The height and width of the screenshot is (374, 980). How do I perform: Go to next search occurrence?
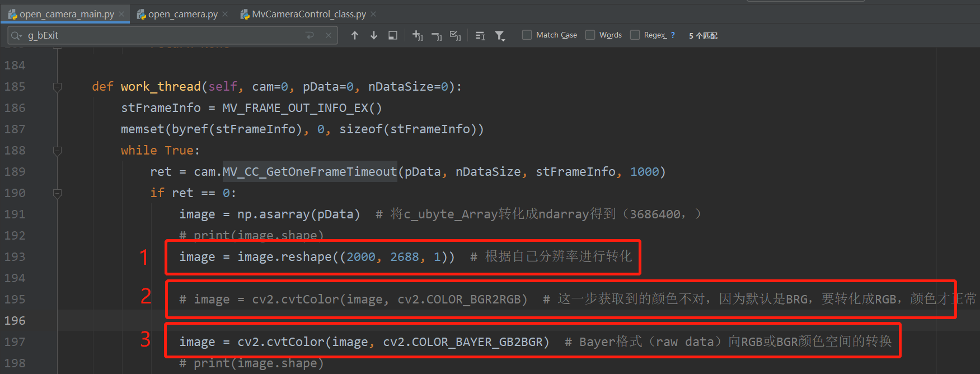pyautogui.click(x=374, y=35)
